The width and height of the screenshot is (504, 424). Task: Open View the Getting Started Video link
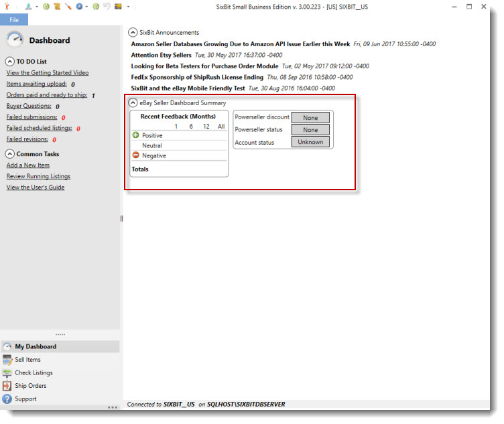[x=48, y=72]
